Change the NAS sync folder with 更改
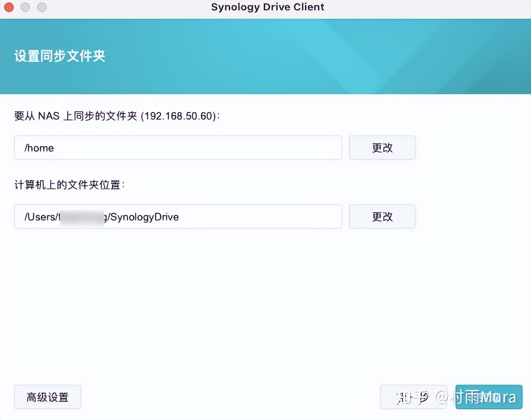Viewport: 531px width, 420px height. coord(382,148)
